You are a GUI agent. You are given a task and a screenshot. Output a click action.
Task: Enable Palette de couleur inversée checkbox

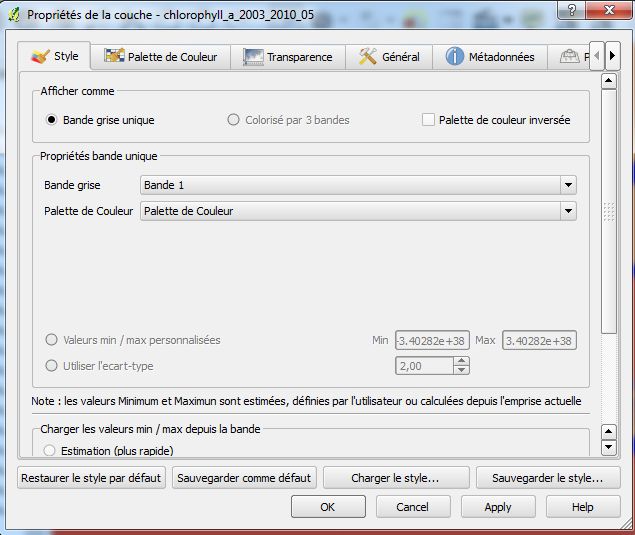tap(428, 120)
